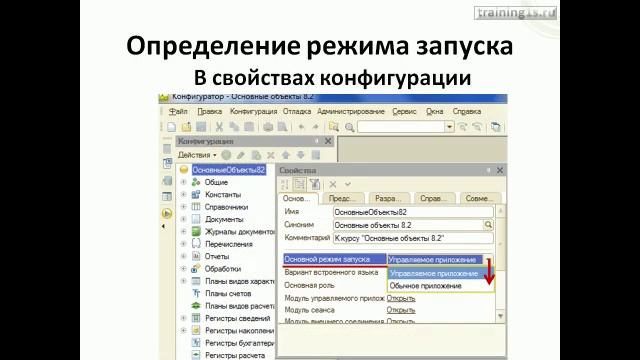Open the Правка menu
Viewport: 640px width, 360px height.
[210, 111]
